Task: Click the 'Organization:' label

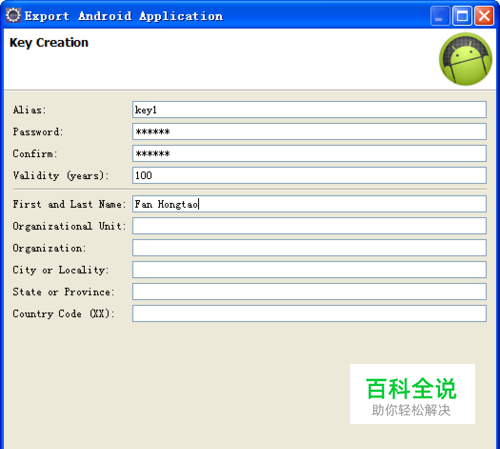Action: [49, 248]
